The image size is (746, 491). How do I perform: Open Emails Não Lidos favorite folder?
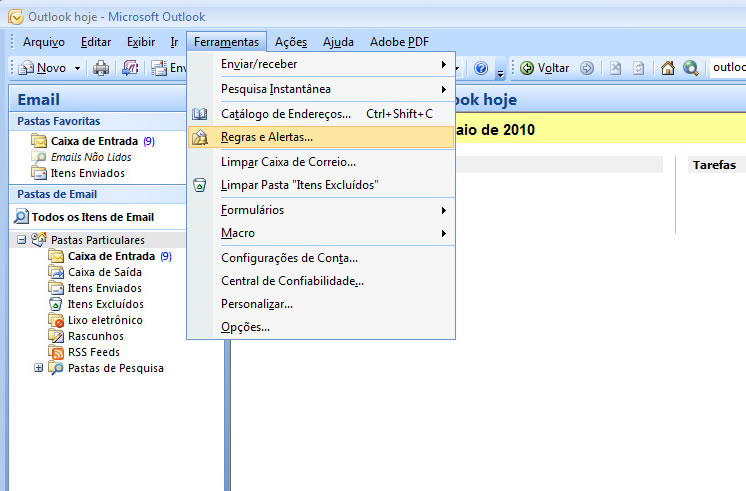(81, 157)
